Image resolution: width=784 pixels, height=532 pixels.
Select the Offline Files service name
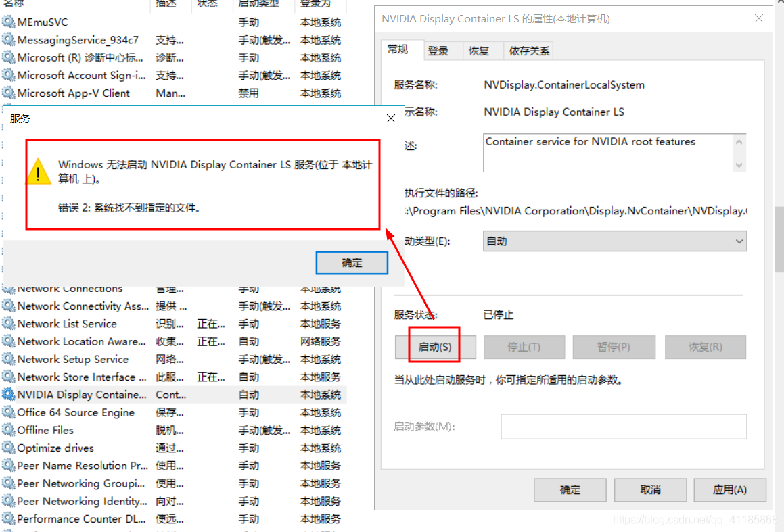tap(45, 430)
